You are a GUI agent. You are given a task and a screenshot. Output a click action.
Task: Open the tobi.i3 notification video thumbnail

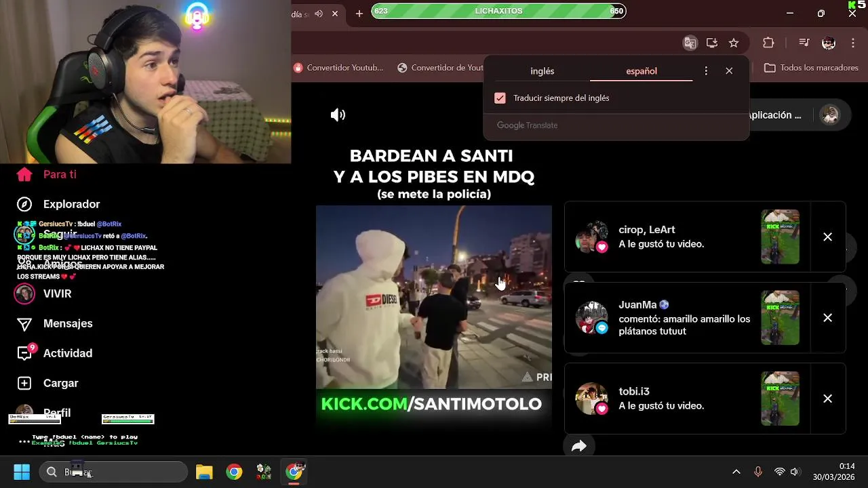coord(780,399)
